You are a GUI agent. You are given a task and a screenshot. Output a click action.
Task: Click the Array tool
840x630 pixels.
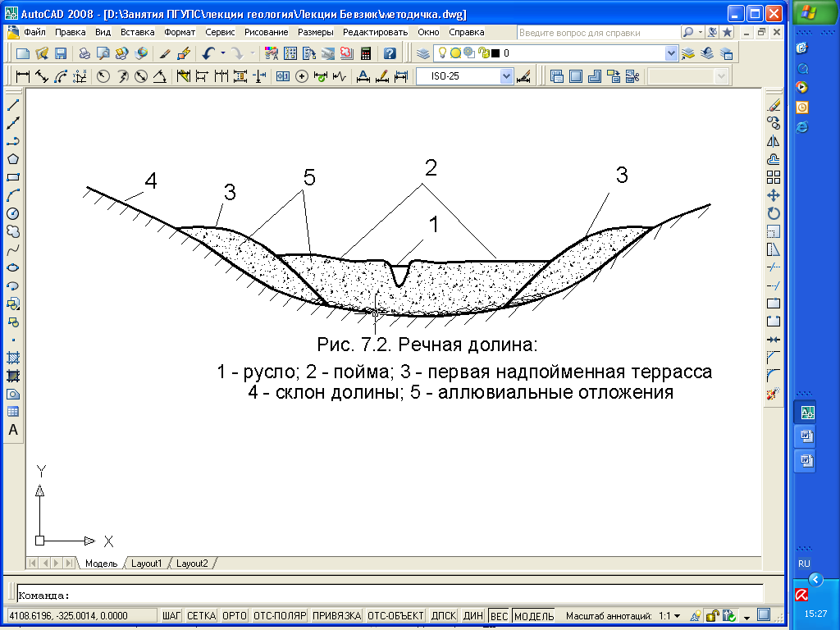pos(773,177)
